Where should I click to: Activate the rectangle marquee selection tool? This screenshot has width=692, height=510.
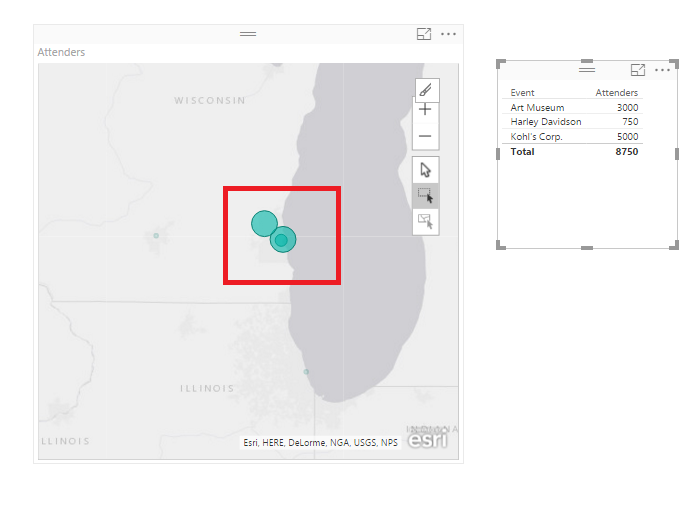[425, 195]
